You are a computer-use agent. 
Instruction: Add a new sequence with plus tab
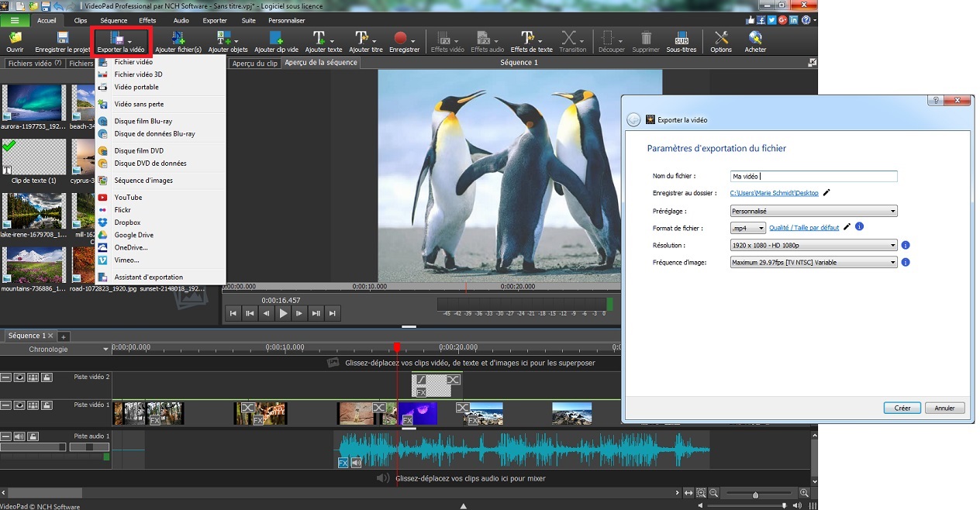pyautogui.click(x=64, y=336)
